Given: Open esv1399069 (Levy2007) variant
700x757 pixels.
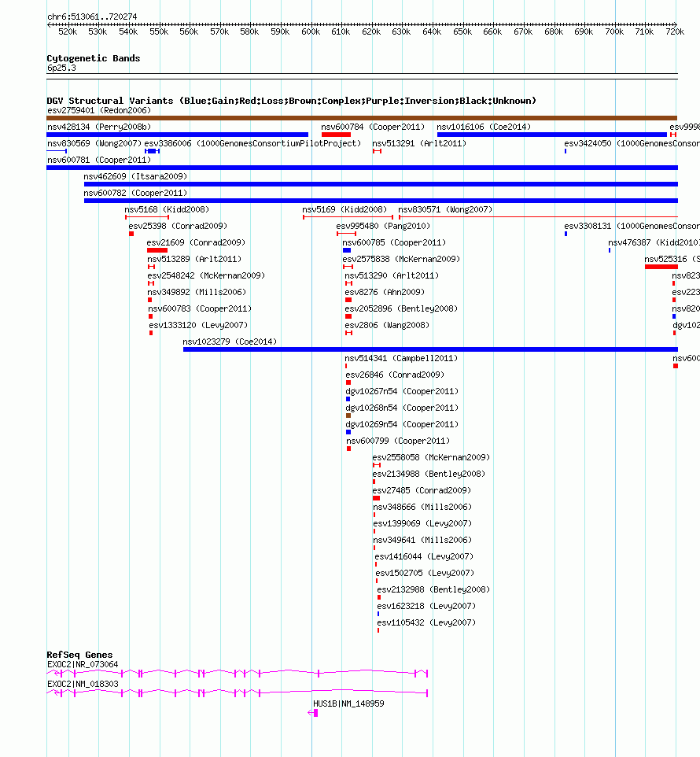Looking at the screenshot, I should pyautogui.click(x=422, y=523).
